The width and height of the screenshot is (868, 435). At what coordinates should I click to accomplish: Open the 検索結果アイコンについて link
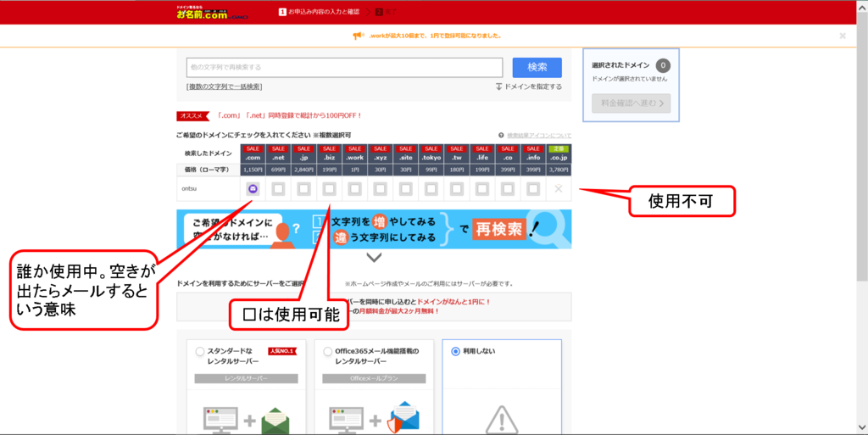(539, 136)
